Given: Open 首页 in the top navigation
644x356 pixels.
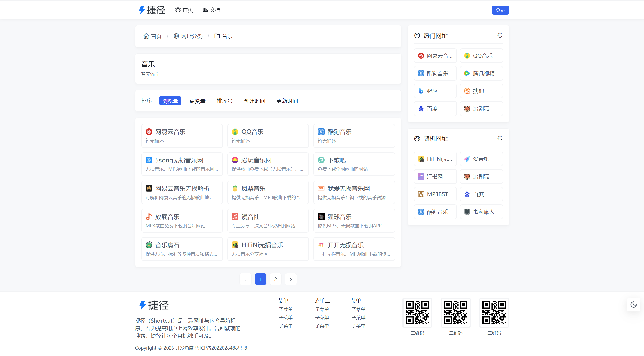Looking at the screenshot, I should [184, 10].
